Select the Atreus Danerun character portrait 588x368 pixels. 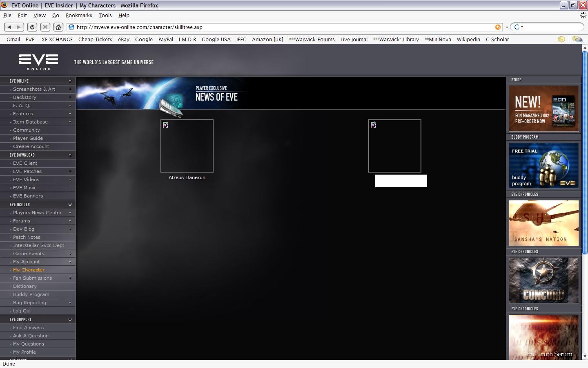[x=187, y=146]
